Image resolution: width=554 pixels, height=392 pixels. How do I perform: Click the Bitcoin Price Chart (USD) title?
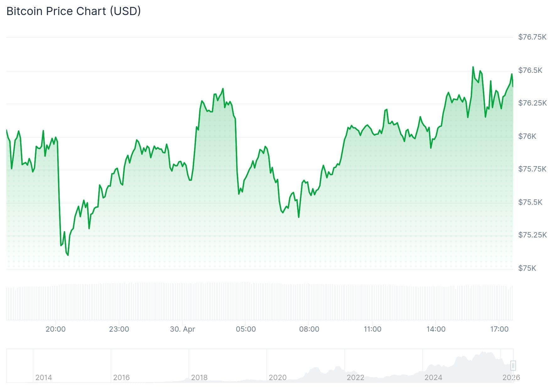[x=73, y=11]
